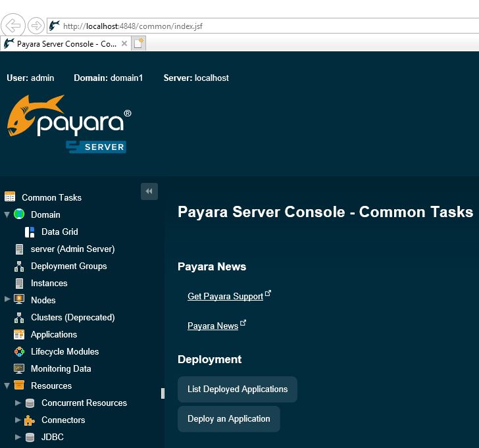Open Deployment Groups
Image resolution: width=479 pixels, height=448 pixels.
pyautogui.click(x=69, y=266)
